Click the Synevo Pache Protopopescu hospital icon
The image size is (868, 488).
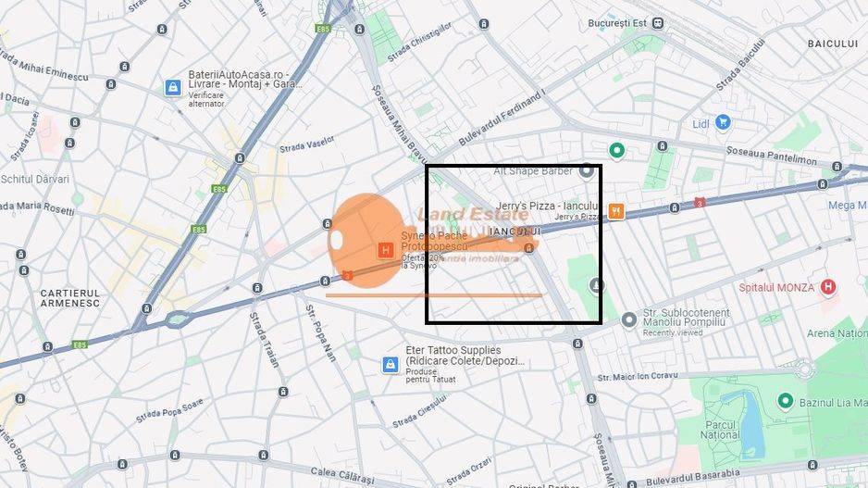[x=386, y=250]
